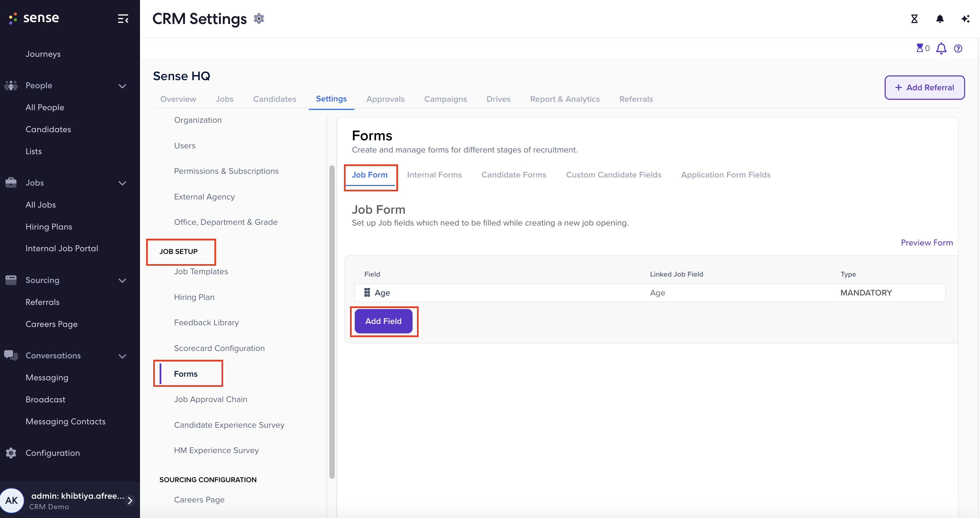Click the Sense logo
Screen dimensions: 980x518
34,18
